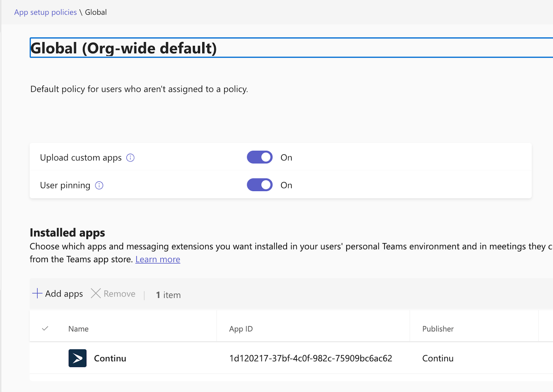Show info for Upload custom apps
The height and width of the screenshot is (392, 553).
coord(130,158)
